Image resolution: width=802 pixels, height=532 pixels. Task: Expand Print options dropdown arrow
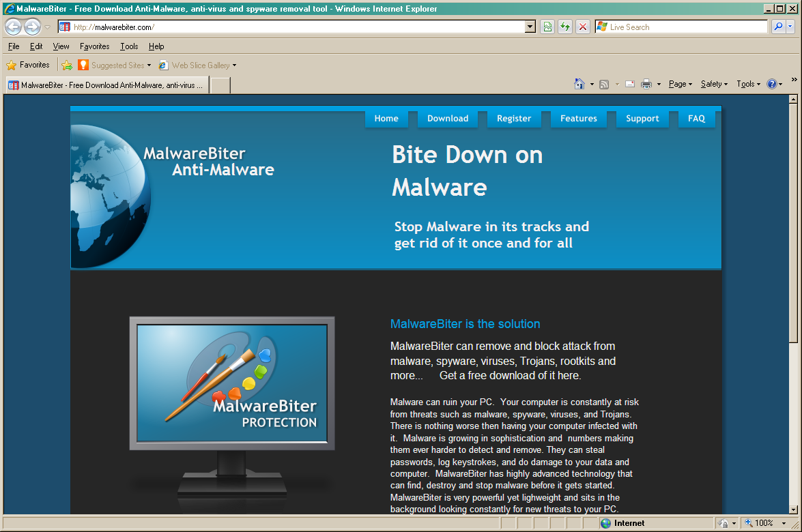click(x=659, y=85)
